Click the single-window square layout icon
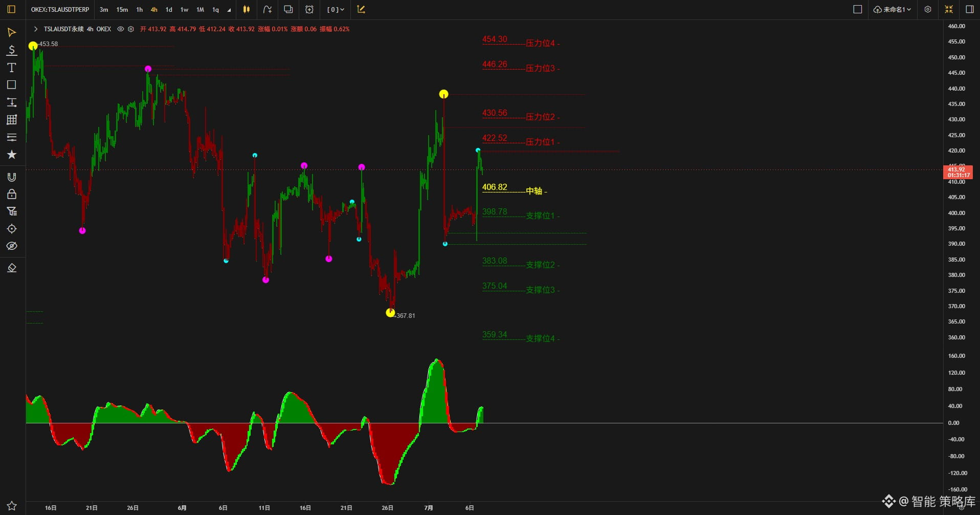 coord(858,9)
